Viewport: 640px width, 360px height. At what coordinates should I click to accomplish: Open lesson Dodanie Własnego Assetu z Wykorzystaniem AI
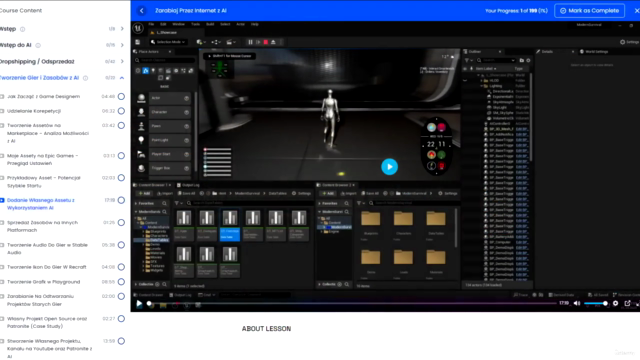coord(41,204)
